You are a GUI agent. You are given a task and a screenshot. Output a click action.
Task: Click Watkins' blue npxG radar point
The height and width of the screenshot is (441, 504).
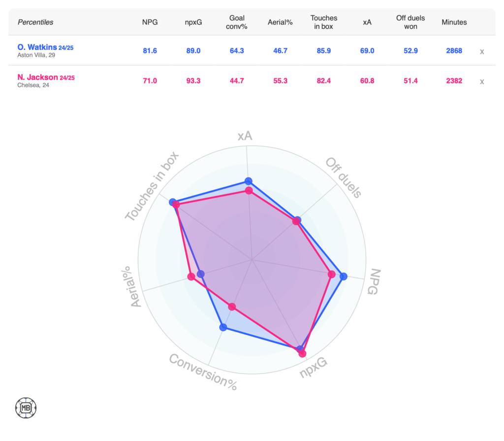point(300,349)
